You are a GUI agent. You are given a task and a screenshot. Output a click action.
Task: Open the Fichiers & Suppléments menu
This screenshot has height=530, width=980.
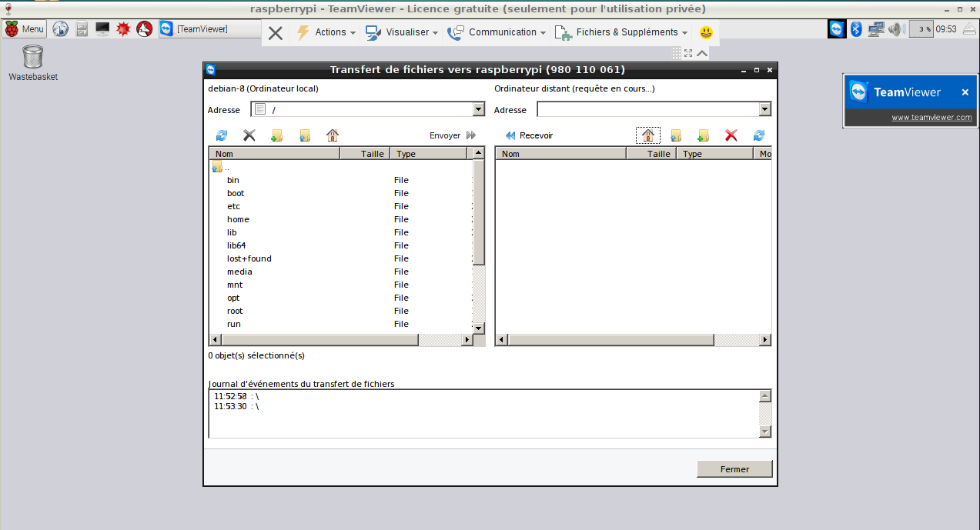(x=621, y=32)
